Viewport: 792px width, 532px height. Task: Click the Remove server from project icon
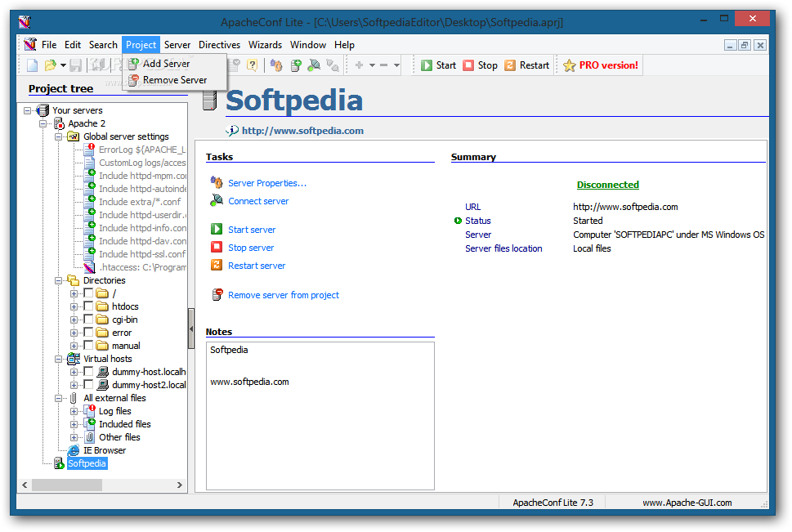click(217, 294)
